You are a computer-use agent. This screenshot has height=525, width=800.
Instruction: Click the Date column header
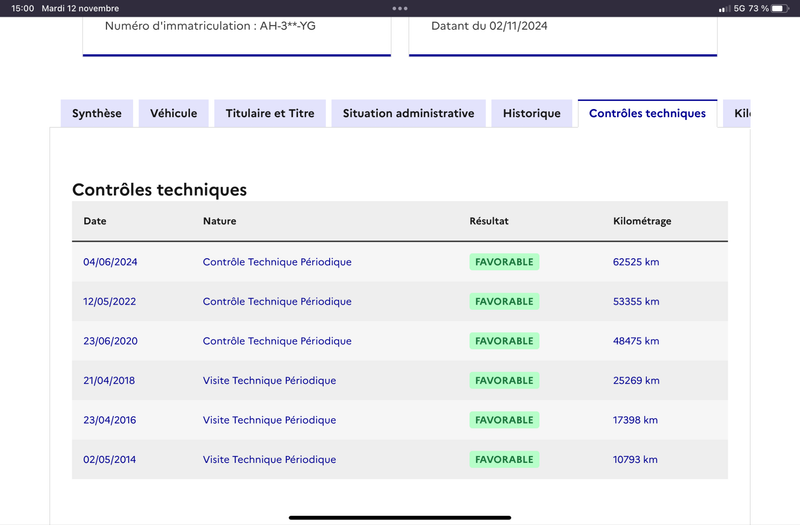pyautogui.click(x=95, y=221)
